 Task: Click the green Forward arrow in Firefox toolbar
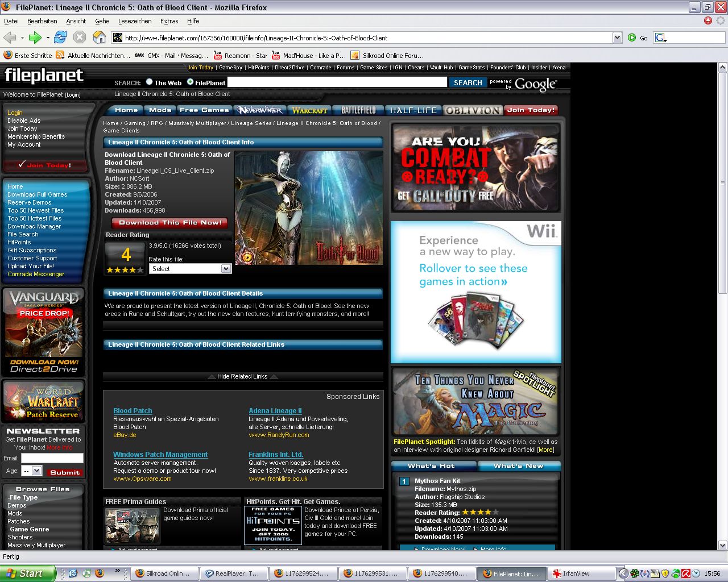tap(35, 38)
